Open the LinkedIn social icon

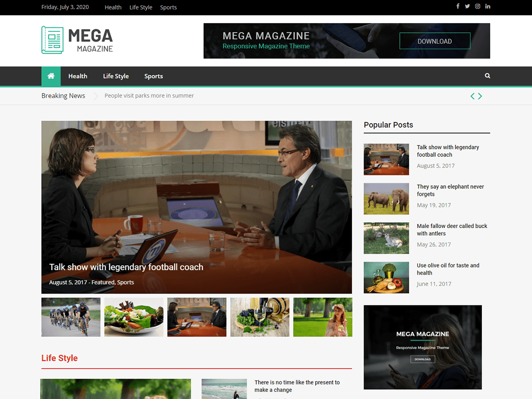tap(488, 6)
